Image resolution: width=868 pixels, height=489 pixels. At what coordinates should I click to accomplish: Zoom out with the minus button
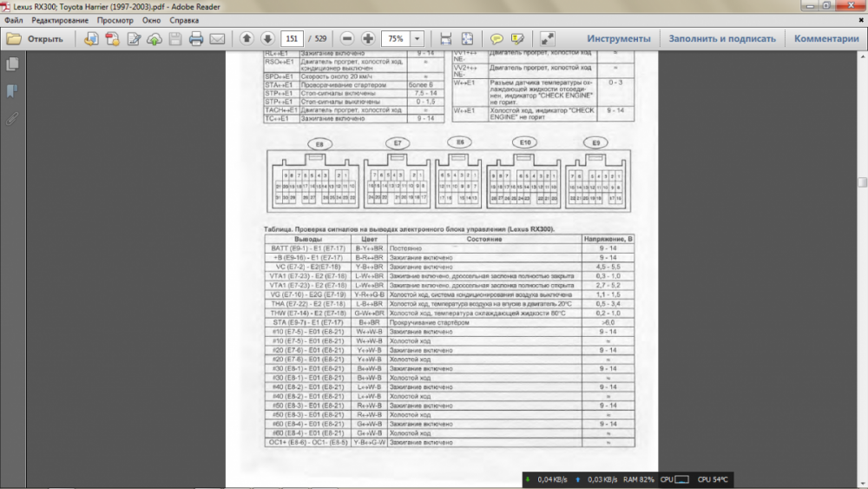[x=347, y=39]
